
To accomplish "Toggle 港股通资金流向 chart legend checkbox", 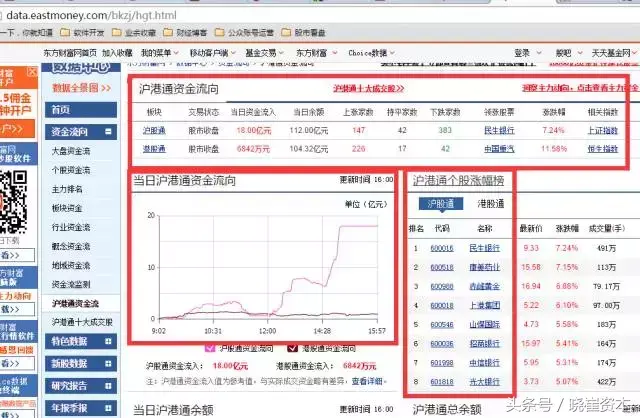I will click(292, 348).
